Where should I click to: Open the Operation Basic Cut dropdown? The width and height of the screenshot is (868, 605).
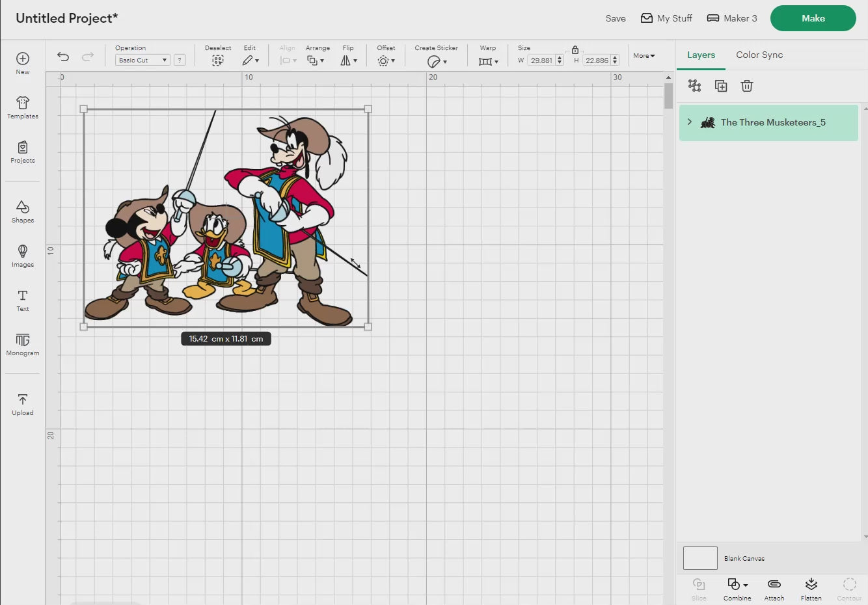click(x=142, y=60)
